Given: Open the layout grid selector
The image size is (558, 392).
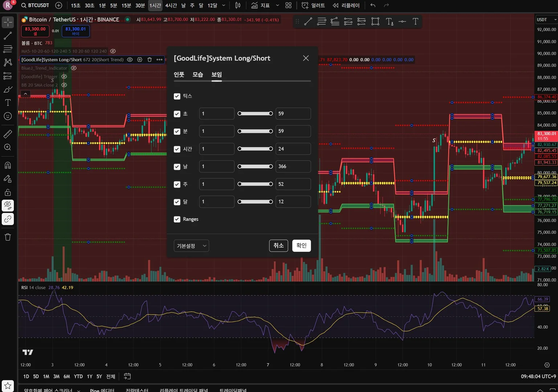Looking at the screenshot, I should 289,5.
